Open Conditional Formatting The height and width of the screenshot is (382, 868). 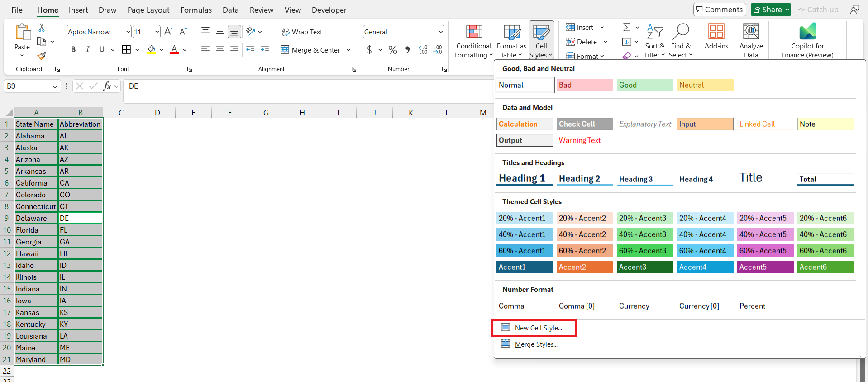474,41
